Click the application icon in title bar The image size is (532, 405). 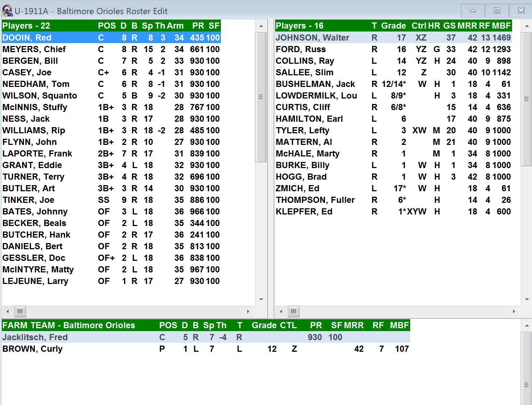click(x=7, y=11)
